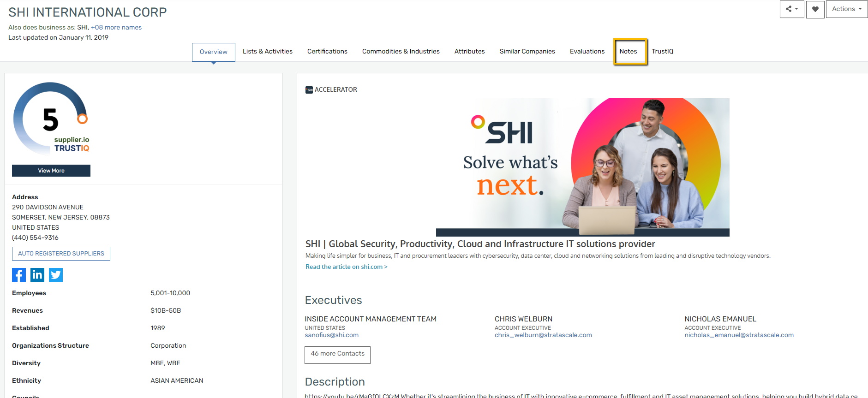868x398 pixels.
Task: Click the Organizations Structure value Corporation
Action: pyautogui.click(x=168, y=346)
